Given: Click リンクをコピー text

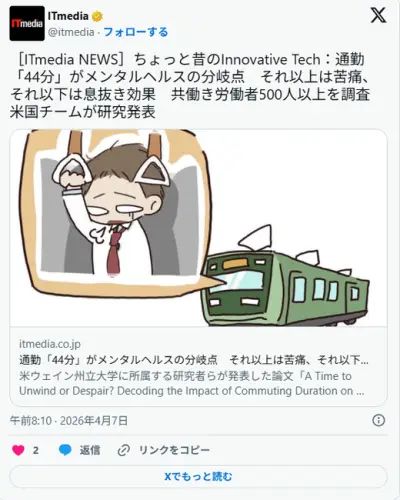Looking at the screenshot, I should (174, 450).
